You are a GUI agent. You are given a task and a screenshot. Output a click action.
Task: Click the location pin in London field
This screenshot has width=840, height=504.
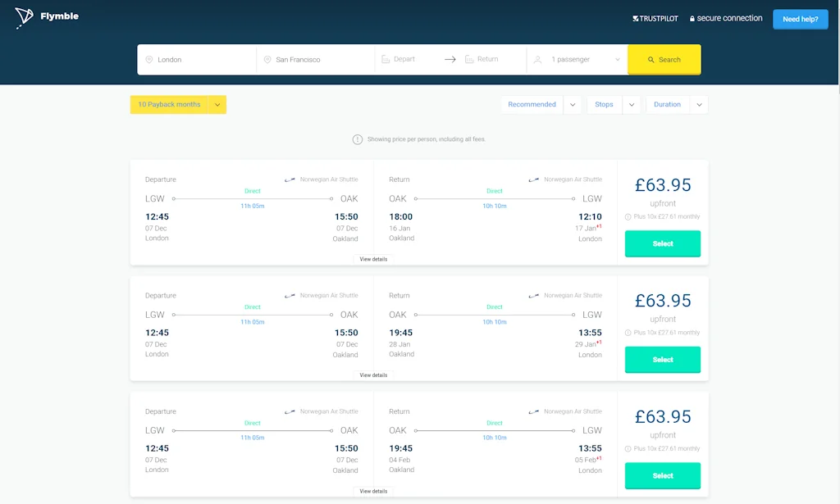coord(149,60)
